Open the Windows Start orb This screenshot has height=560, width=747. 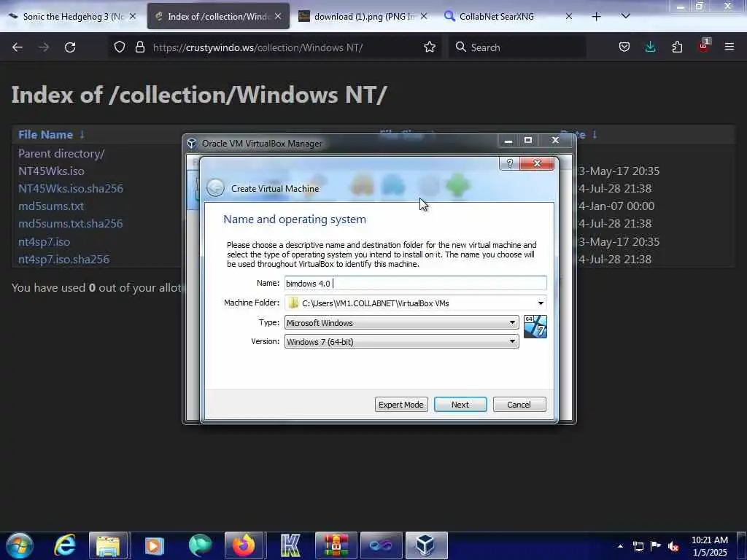pyautogui.click(x=20, y=545)
